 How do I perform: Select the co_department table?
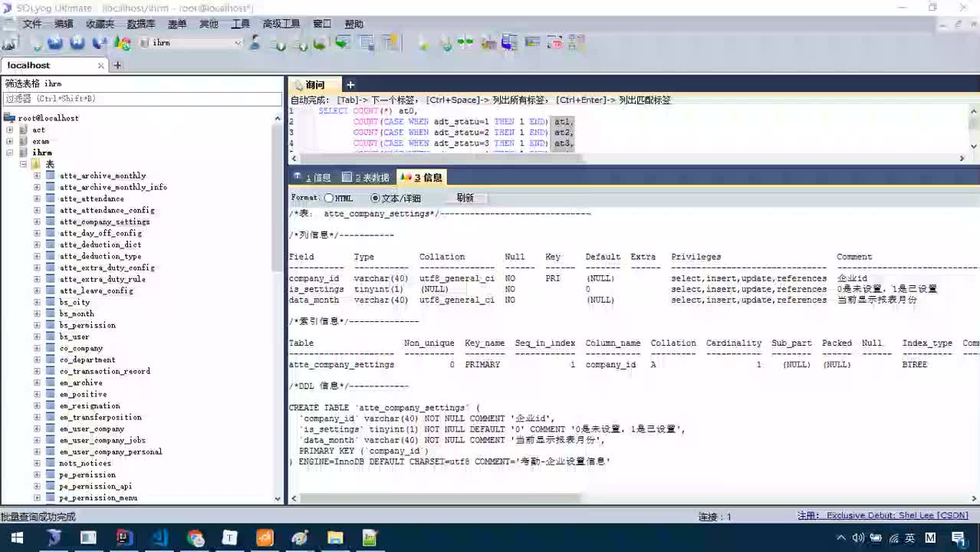(x=87, y=360)
